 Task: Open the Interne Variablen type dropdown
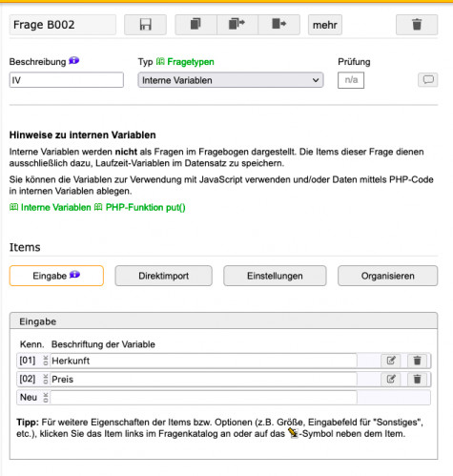231,80
